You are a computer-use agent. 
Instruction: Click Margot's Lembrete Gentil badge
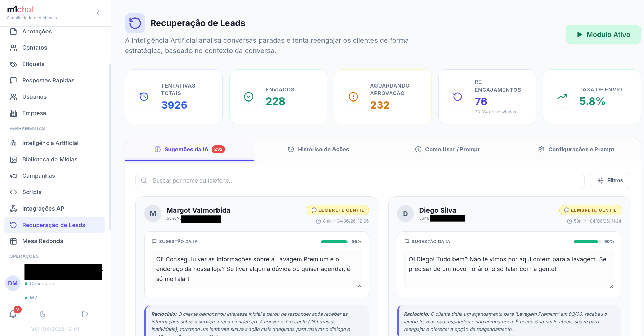point(338,210)
